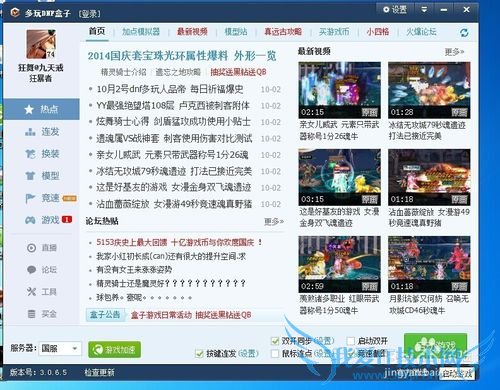500x390 pixels.
Task: Click the user avatar picture
Action: point(41,44)
